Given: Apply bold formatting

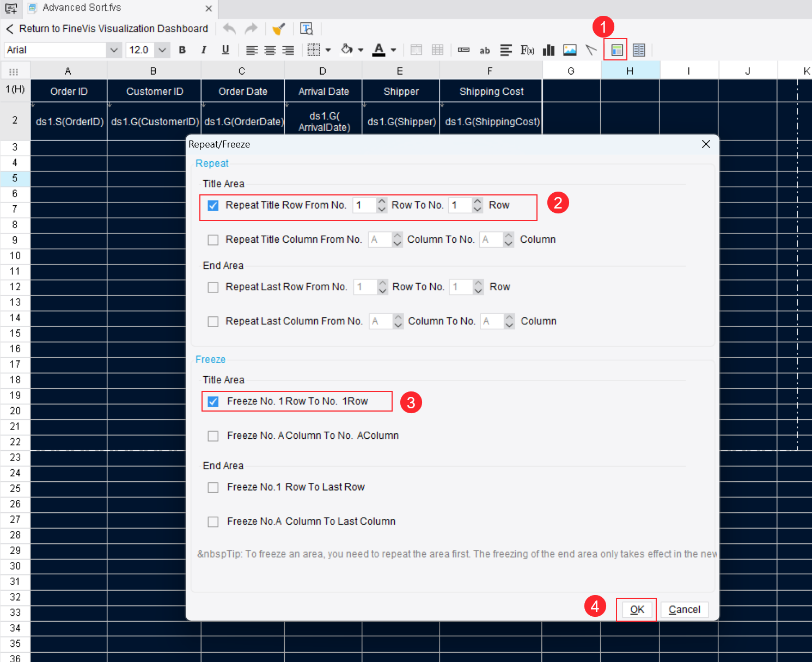Looking at the screenshot, I should tap(182, 50).
